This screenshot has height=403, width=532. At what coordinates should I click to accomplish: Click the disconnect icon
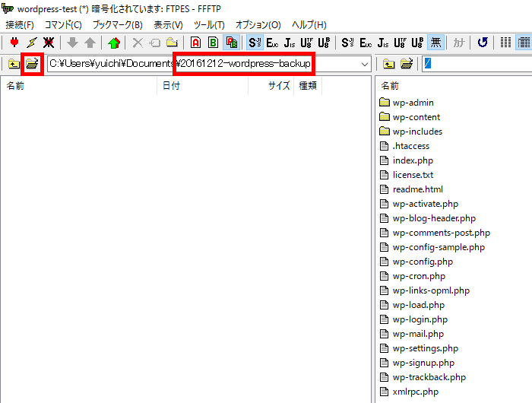49,43
